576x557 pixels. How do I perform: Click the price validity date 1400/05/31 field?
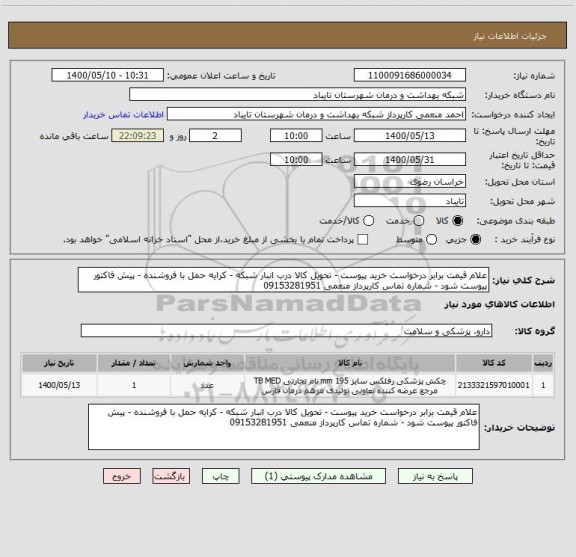pyautogui.click(x=410, y=159)
